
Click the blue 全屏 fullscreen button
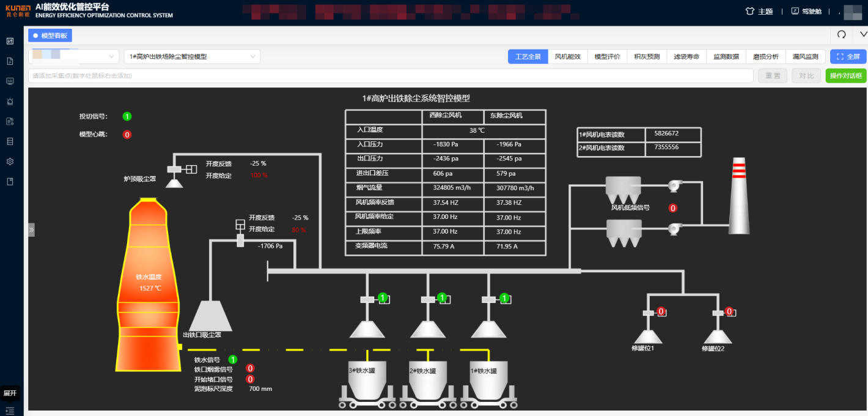[848, 57]
